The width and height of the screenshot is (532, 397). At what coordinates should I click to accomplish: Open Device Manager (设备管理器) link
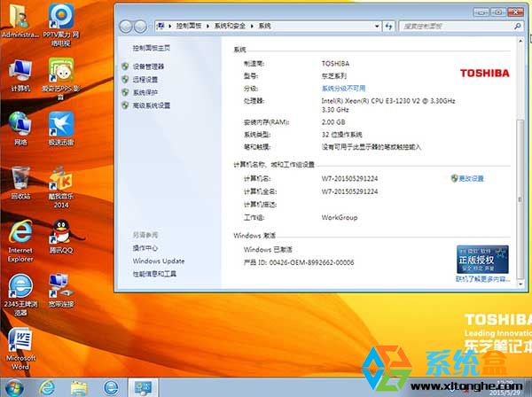(x=148, y=66)
